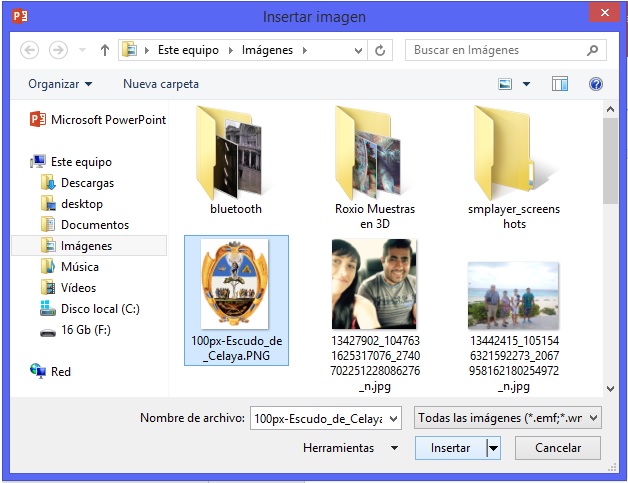Click the search magnifier icon
Image resolution: width=628 pixels, height=483 pixels.
[x=593, y=50]
